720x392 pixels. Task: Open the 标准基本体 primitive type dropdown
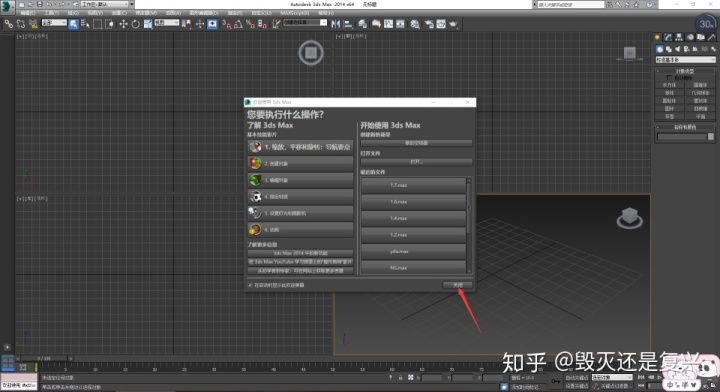(685, 60)
